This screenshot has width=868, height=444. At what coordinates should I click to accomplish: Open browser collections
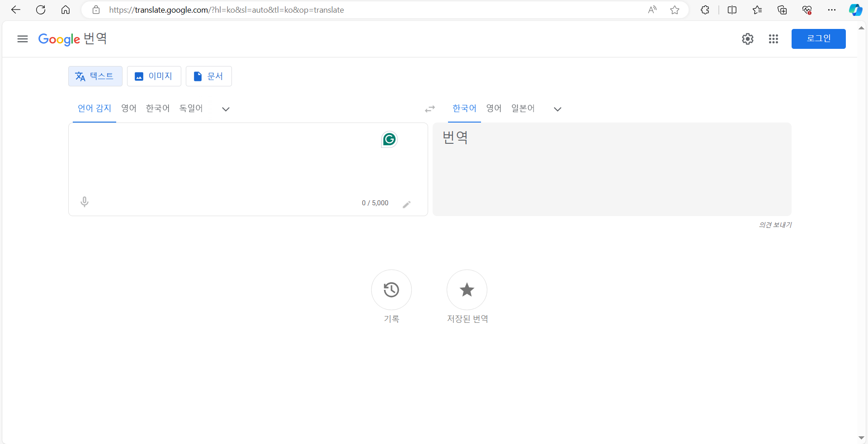[782, 10]
